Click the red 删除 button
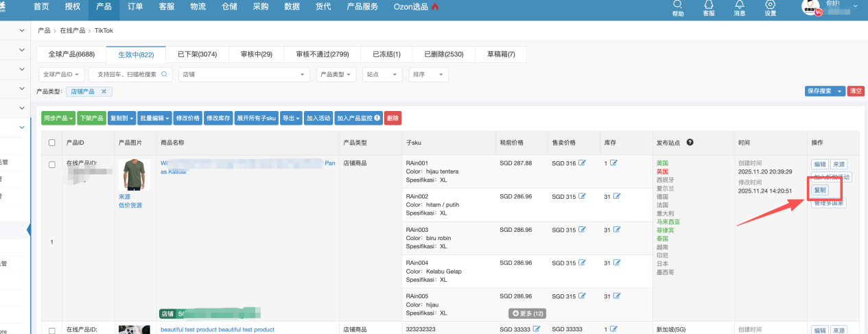This screenshot has width=868, height=334. point(392,118)
